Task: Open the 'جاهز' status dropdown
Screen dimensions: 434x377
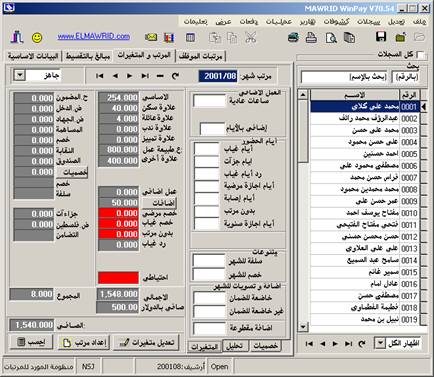Action: pyautogui.click(x=20, y=75)
